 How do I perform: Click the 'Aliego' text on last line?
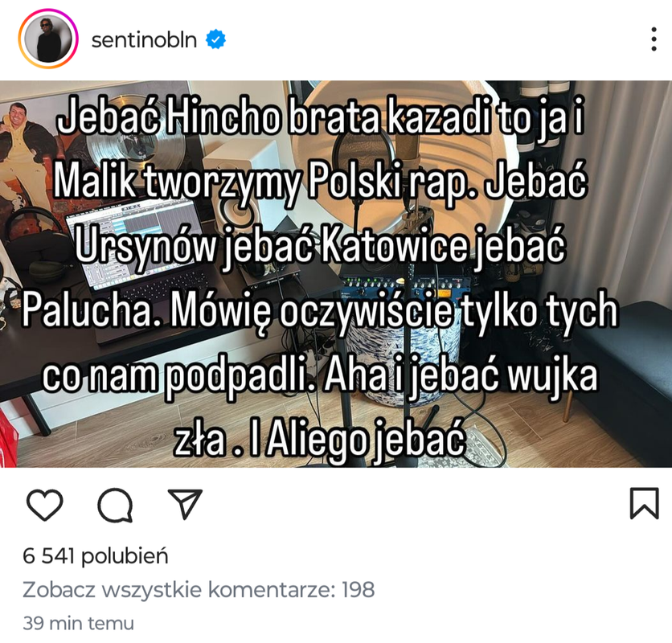pos(318,440)
